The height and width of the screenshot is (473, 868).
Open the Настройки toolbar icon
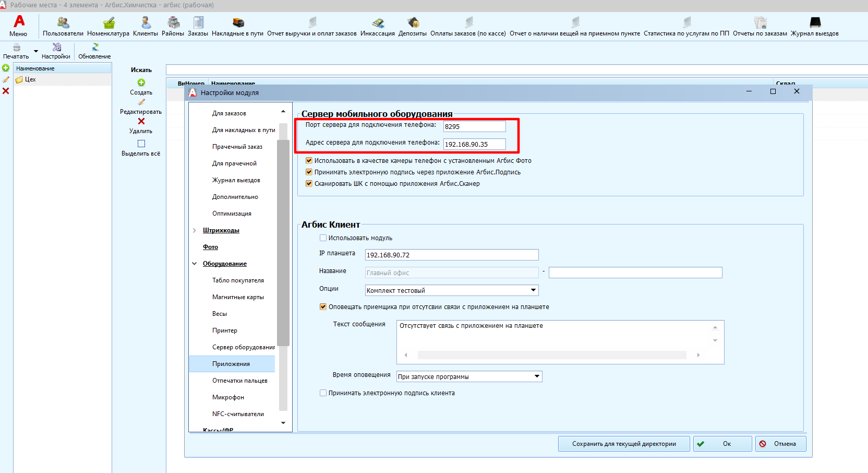(x=56, y=48)
